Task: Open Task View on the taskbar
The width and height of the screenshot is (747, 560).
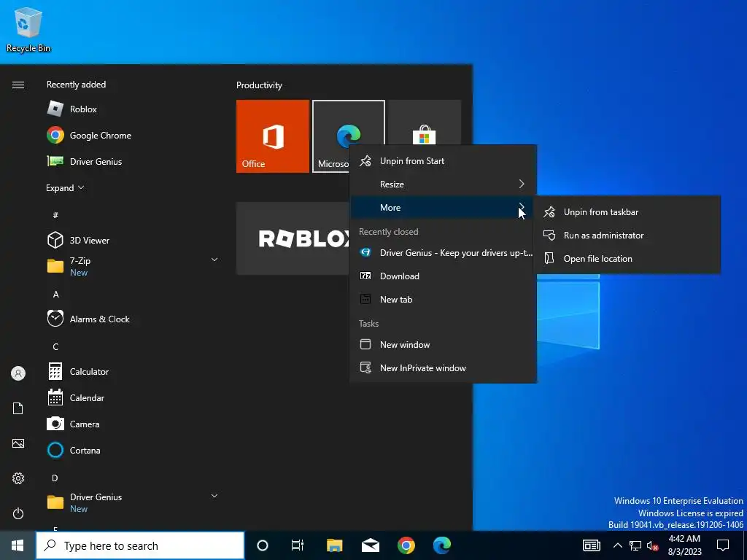Action: coord(298,545)
